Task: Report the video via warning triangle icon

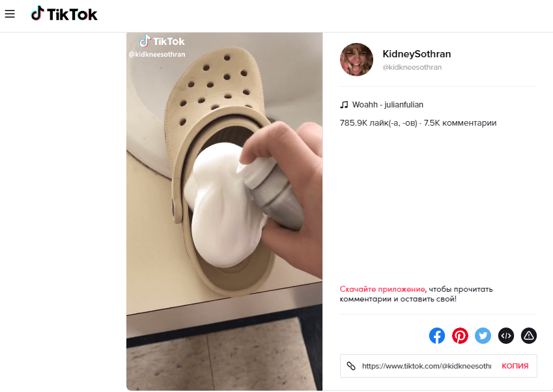Action: point(529,335)
